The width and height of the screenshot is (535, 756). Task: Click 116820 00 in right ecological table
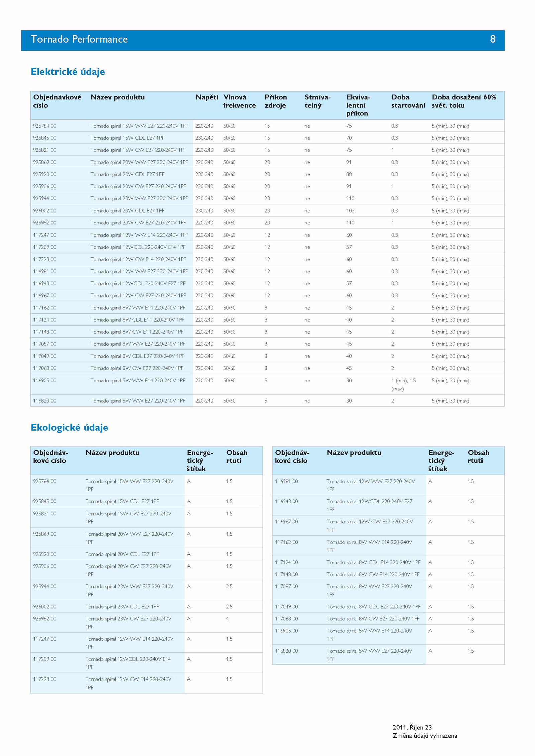click(x=286, y=651)
